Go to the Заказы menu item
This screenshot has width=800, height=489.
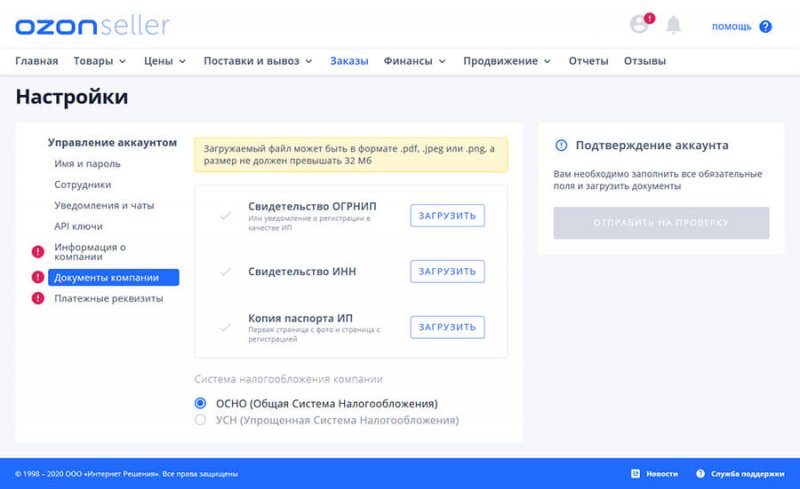click(x=349, y=61)
